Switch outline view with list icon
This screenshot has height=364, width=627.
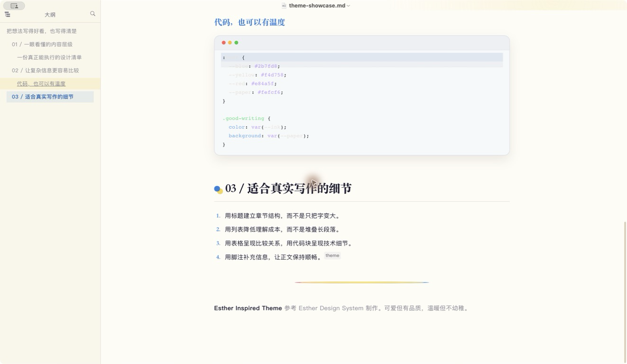(8, 14)
